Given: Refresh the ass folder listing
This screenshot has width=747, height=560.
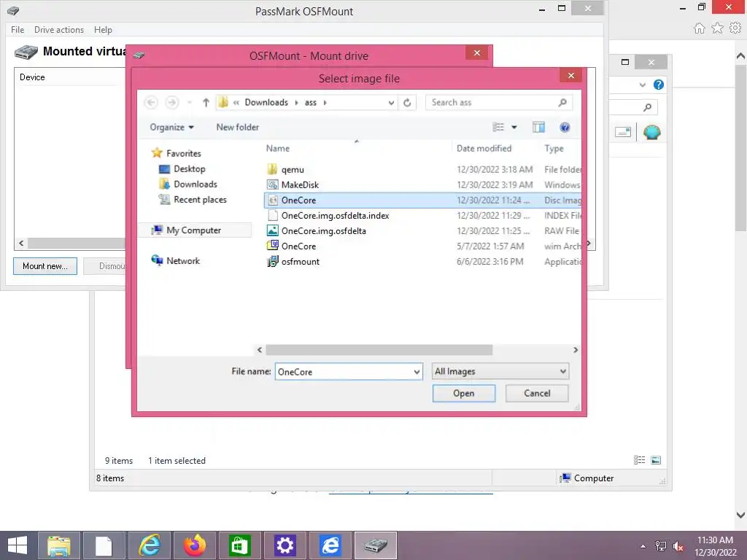Looking at the screenshot, I should click(407, 102).
